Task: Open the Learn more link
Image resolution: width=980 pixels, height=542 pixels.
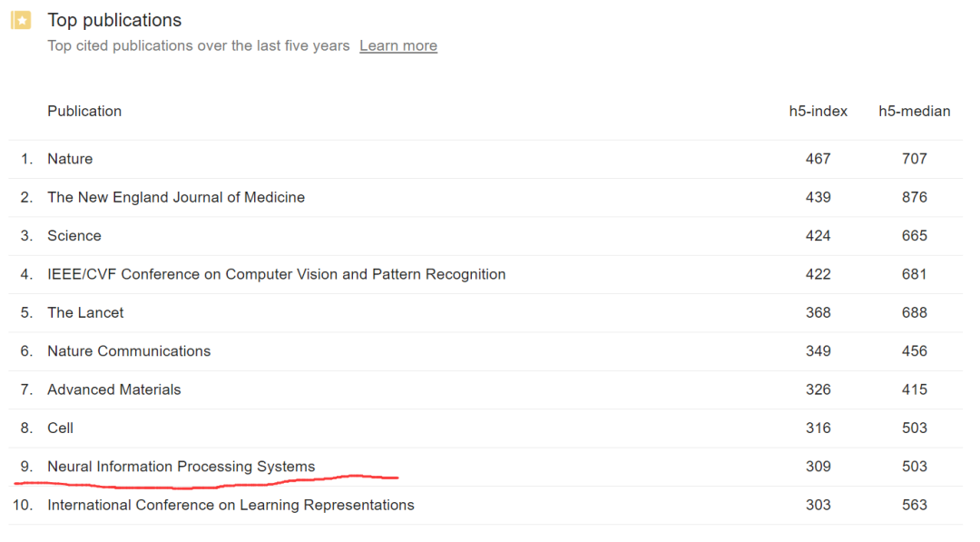Action: (x=397, y=45)
